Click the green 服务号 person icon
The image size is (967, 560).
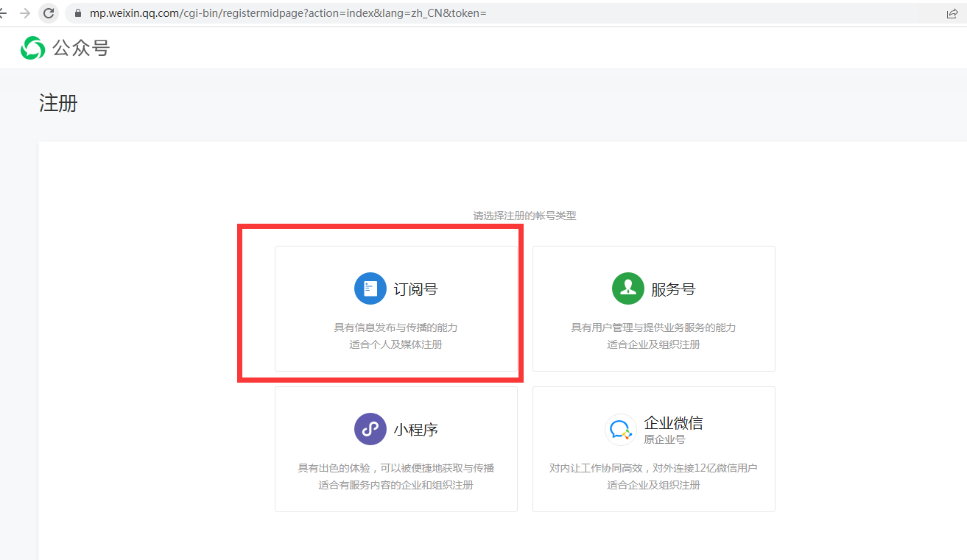(x=628, y=288)
